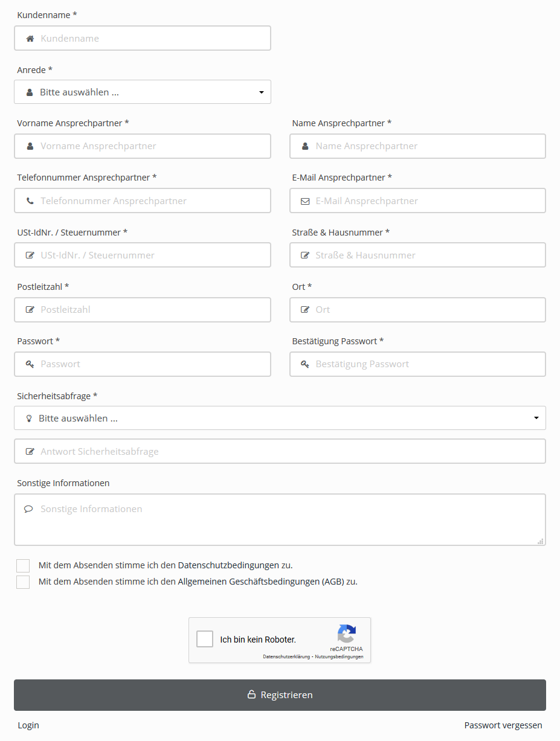The width and height of the screenshot is (560, 741).
Task: Click the Sonstige Informationen textarea resize handle
Action: 541,541
